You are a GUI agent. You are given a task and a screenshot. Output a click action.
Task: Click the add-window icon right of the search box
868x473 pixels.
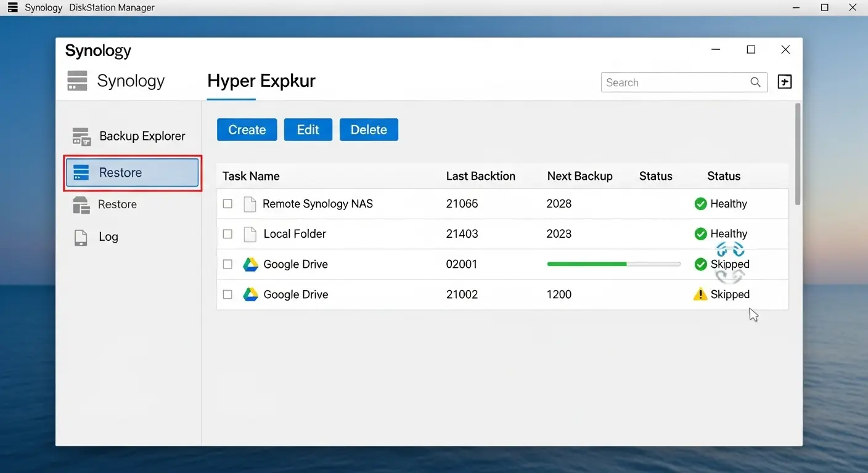click(785, 82)
